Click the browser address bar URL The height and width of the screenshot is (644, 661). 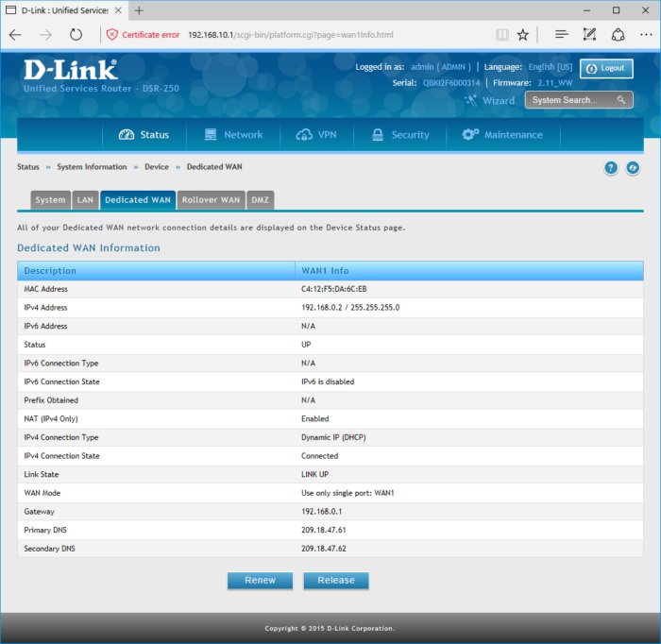(291, 35)
